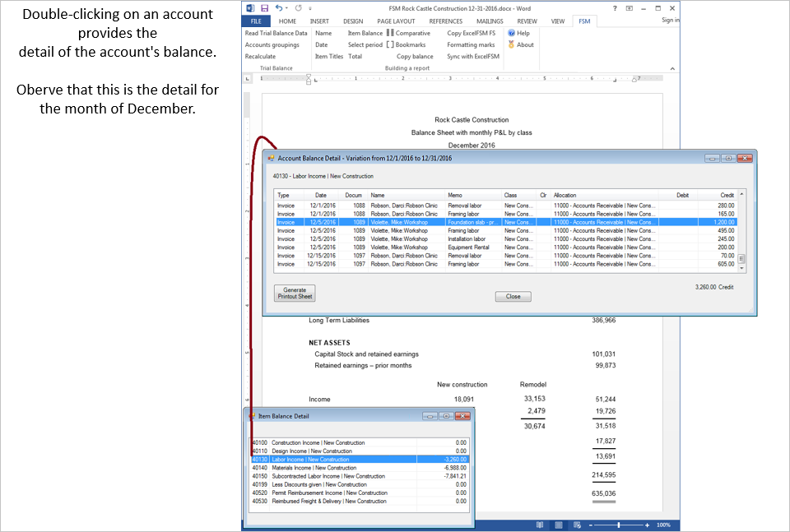Screen dimensions: 790x532
Task: Click the Word application icon in the title bar
Action: 250,8
